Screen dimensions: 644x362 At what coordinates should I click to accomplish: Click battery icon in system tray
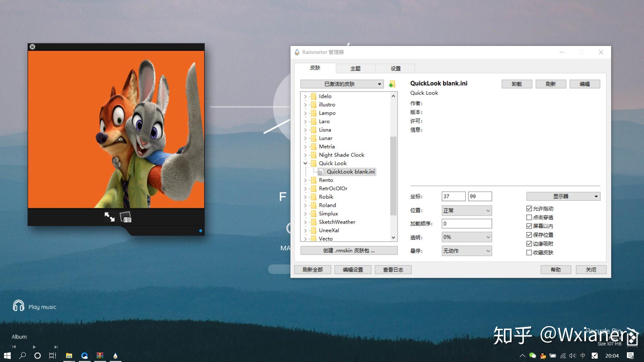553,356
